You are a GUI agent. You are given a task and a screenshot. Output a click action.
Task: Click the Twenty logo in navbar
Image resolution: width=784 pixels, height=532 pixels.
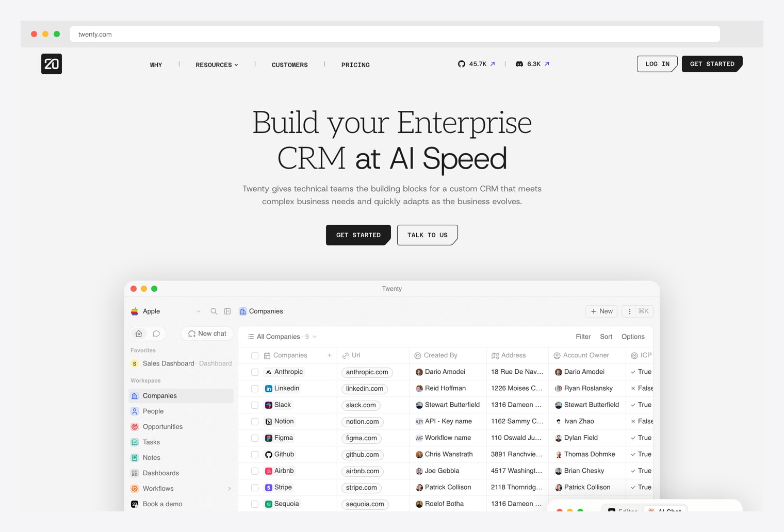pos(52,64)
